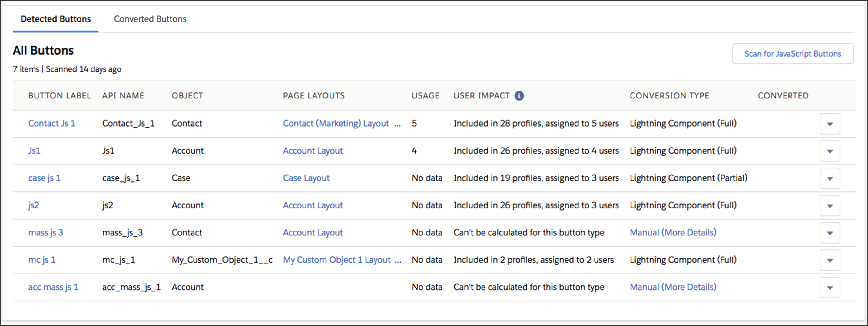Open My Custom Object 1 Layout link
Viewport: 868px width, 326px height.
336,260
